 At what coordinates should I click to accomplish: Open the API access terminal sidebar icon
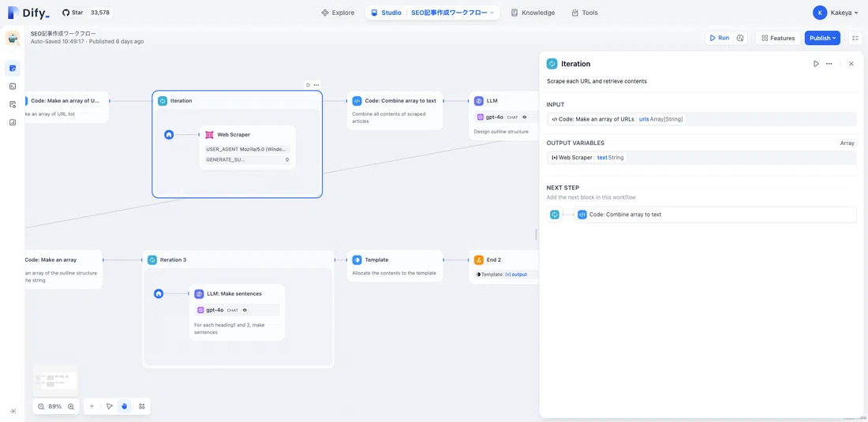tap(13, 86)
